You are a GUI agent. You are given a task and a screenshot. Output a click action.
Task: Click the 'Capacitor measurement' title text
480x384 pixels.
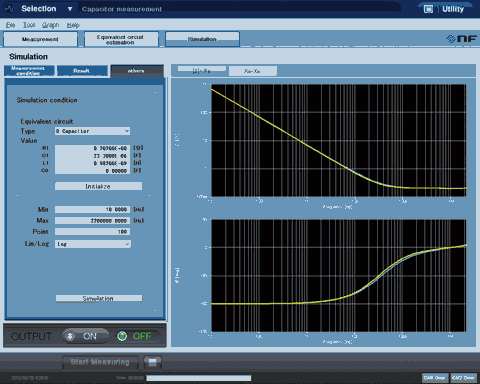pyautogui.click(x=122, y=9)
